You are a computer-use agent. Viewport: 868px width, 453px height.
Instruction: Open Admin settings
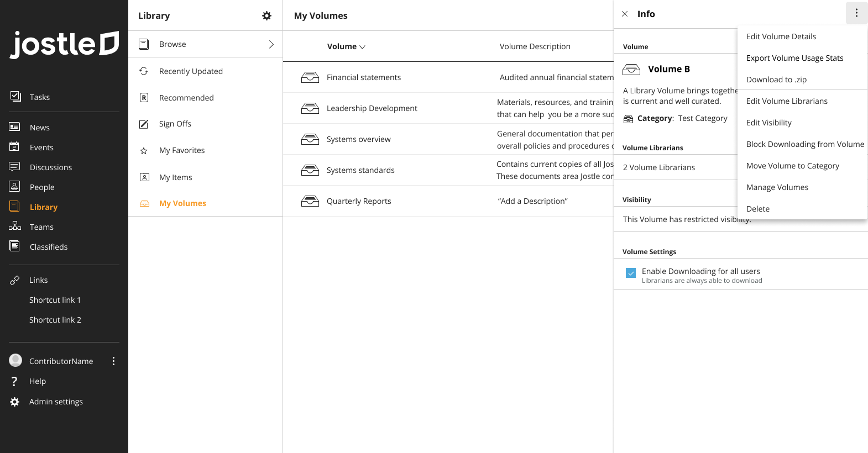pos(56,402)
